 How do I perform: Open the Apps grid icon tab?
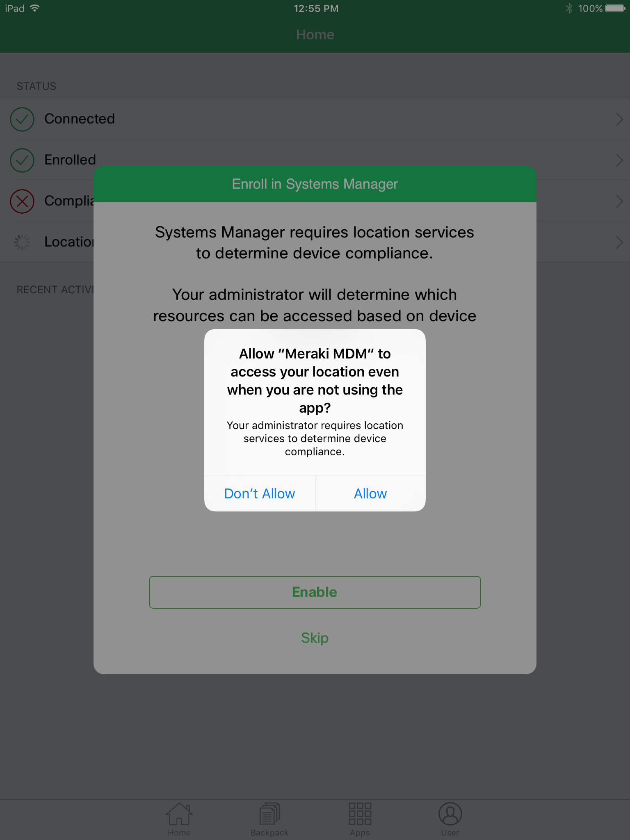point(360,814)
